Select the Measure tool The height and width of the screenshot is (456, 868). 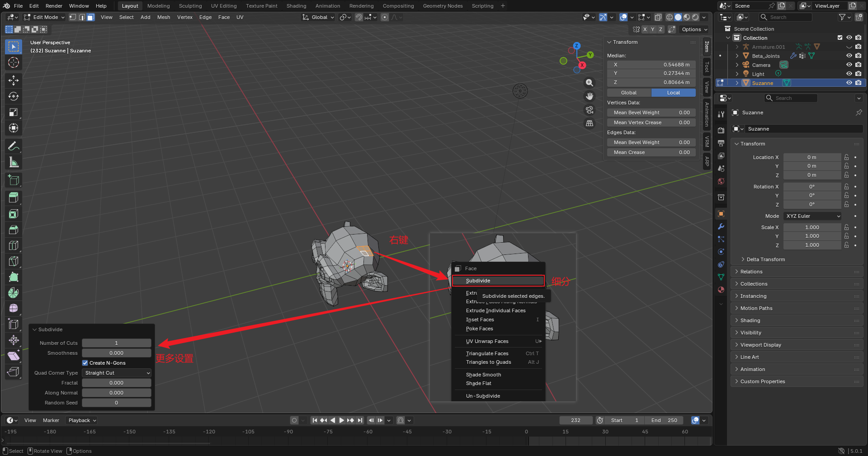[14, 162]
